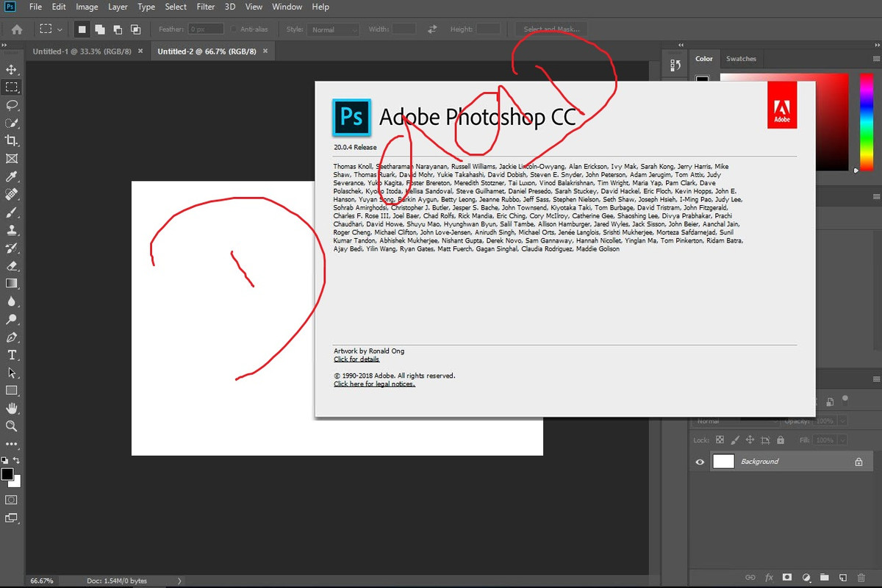Select the Eyedropper tool
Viewport: 882px width, 588px height.
point(12,176)
